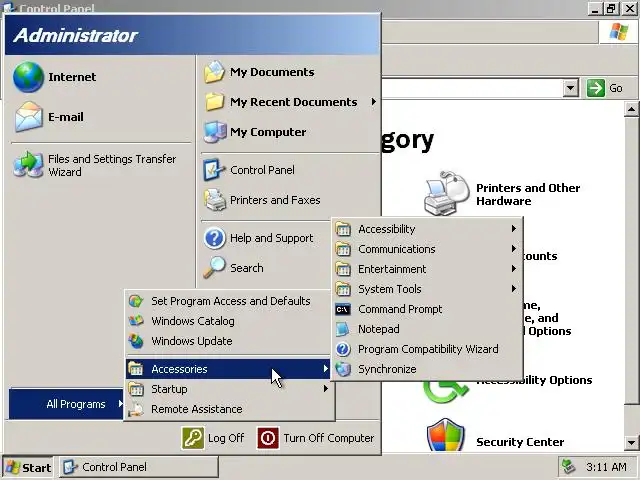
Task: Click the Program Compatibility Wizard label
Action: pos(428,349)
